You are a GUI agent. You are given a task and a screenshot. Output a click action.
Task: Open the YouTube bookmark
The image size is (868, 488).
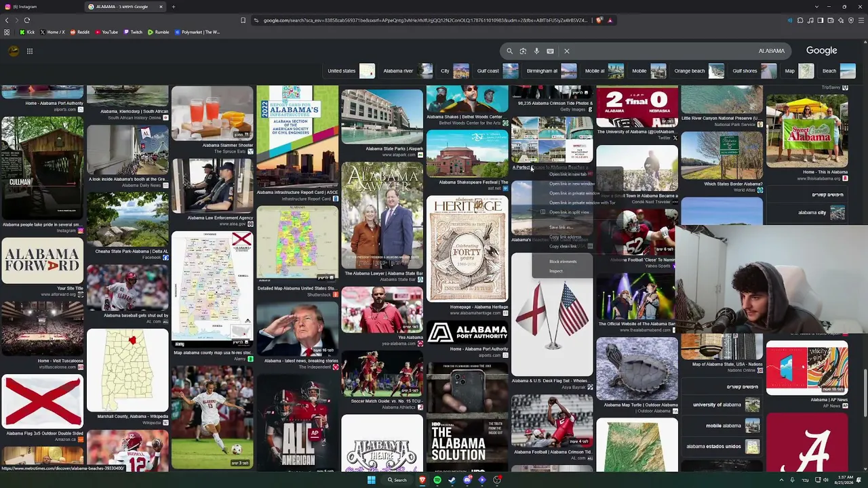click(x=106, y=32)
